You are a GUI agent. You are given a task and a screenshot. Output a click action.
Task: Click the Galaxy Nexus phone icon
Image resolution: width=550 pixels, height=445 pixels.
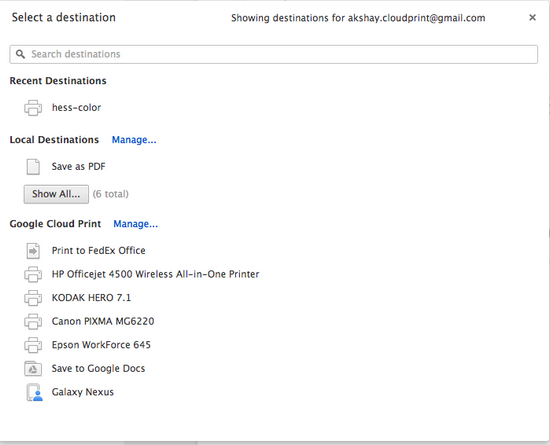(x=34, y=392)
